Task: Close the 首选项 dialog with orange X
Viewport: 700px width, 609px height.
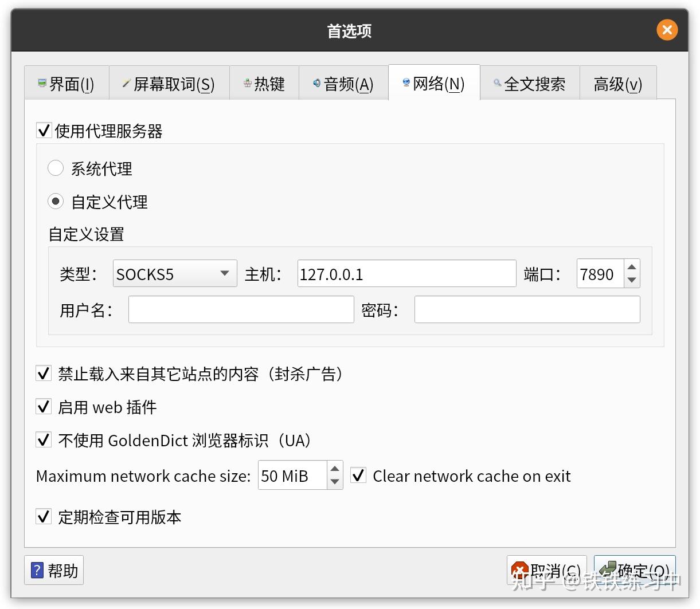Action: 667,30
